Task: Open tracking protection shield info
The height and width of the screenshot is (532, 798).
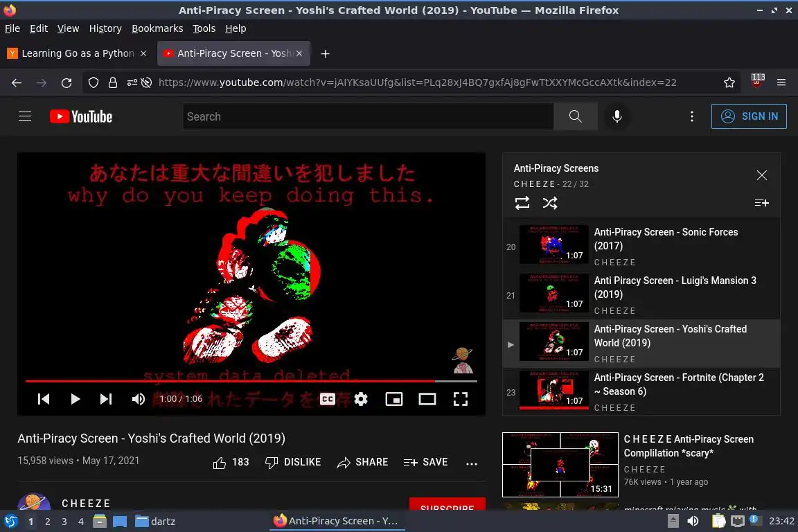Action: tap(93, 82)
